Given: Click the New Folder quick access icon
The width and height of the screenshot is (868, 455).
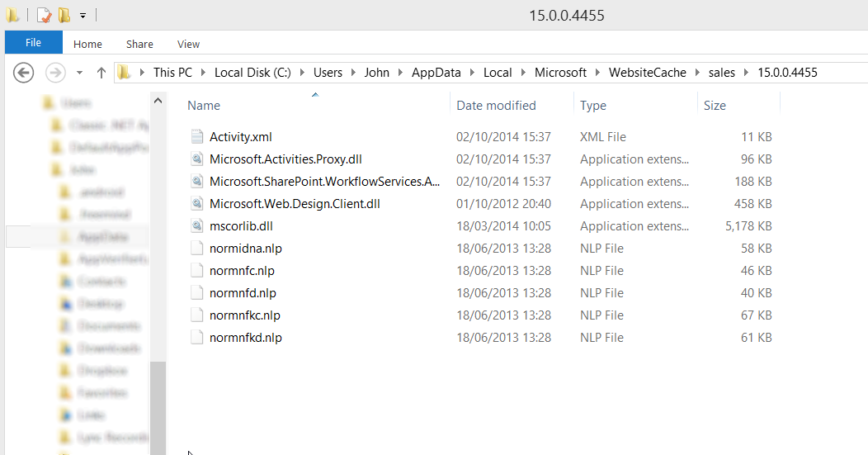Looking at the screenshot, I should [x=64, y=15].
